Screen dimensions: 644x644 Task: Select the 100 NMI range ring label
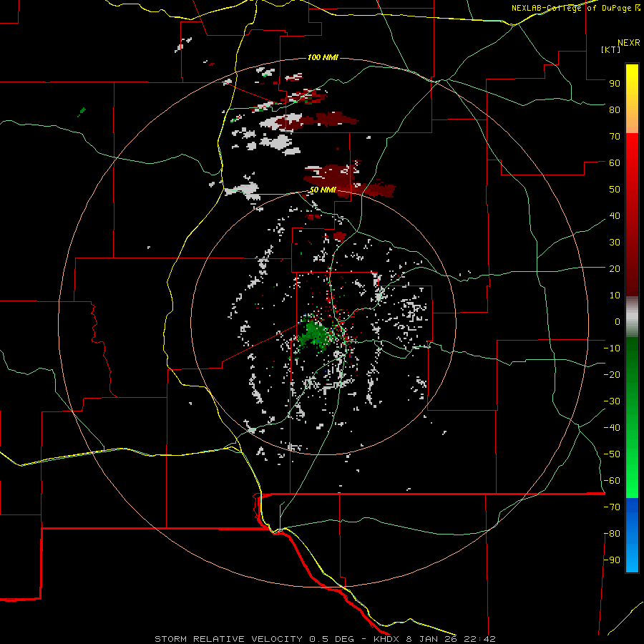[323, 57]
